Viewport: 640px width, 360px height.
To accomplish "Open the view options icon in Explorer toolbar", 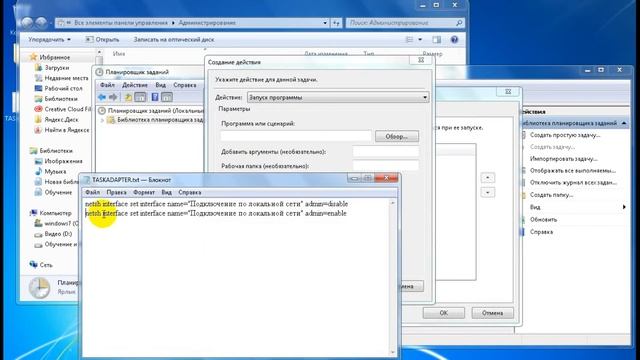I will coord(409,40).
